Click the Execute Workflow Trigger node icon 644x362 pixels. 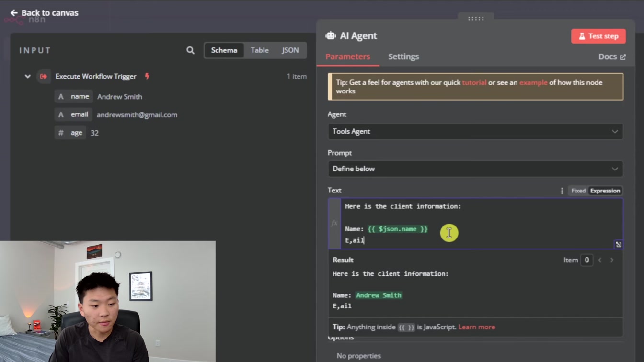pos(44,76)
